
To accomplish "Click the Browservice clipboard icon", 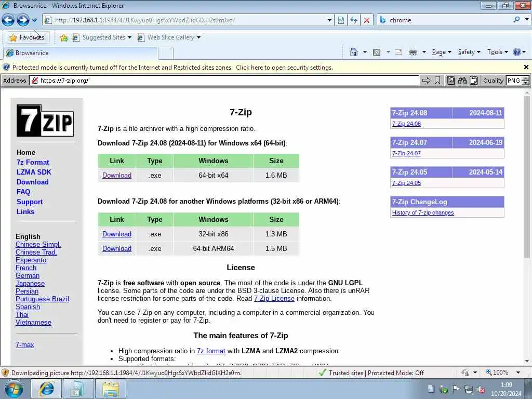I will [x=474, y=81].
